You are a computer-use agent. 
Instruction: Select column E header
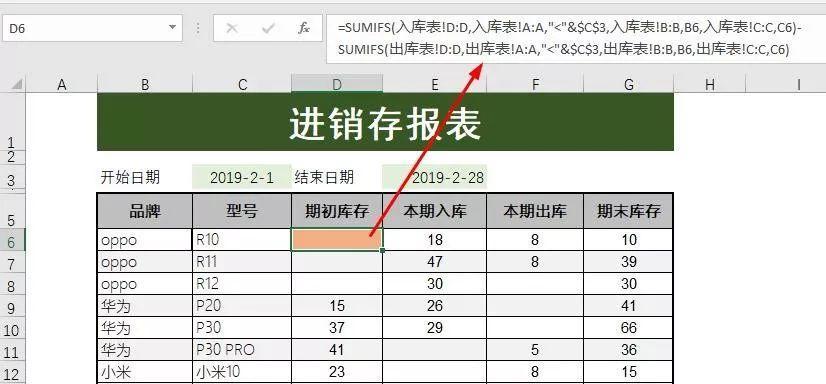[x=435, y=84]
